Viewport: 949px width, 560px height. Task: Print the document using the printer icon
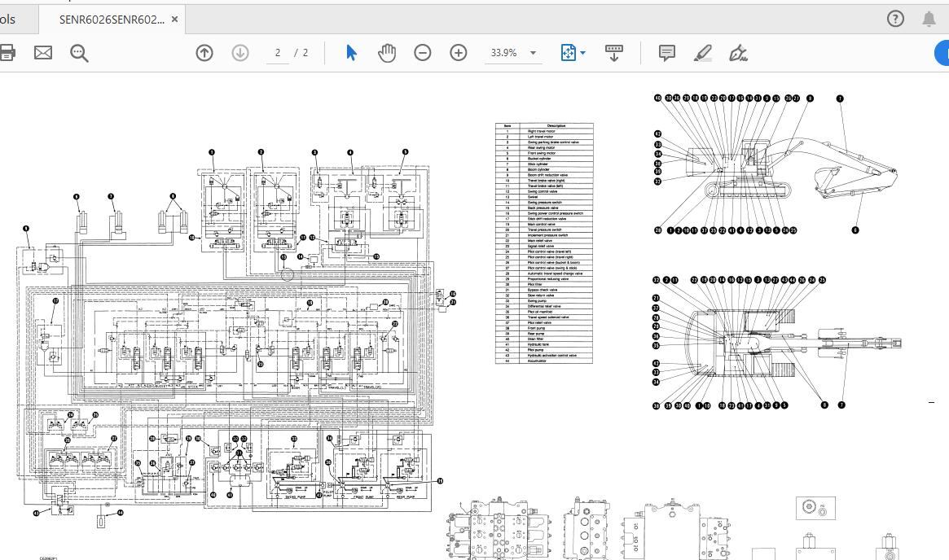(7, 53)
